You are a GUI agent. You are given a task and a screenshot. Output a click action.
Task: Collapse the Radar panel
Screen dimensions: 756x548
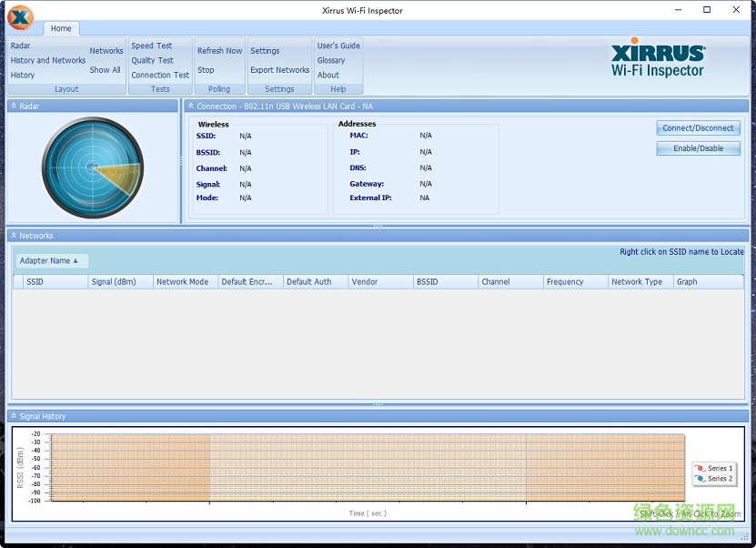coord(13,106)
